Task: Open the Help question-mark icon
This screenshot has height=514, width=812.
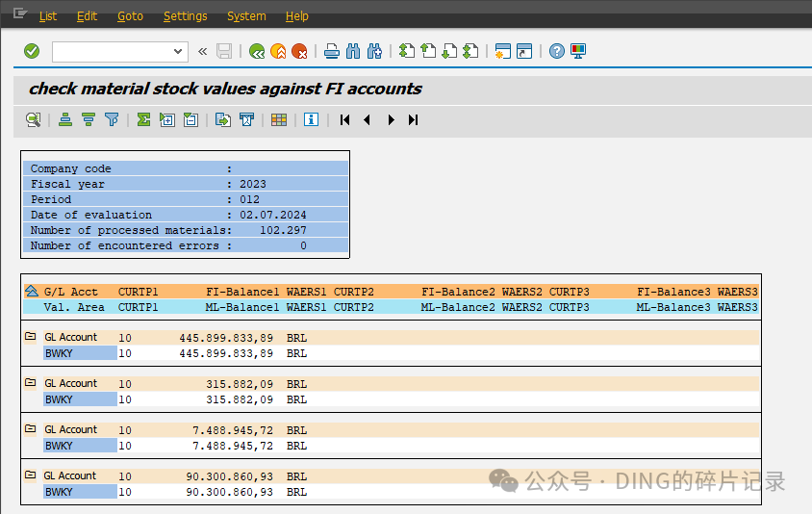Action: click(557, 51)
